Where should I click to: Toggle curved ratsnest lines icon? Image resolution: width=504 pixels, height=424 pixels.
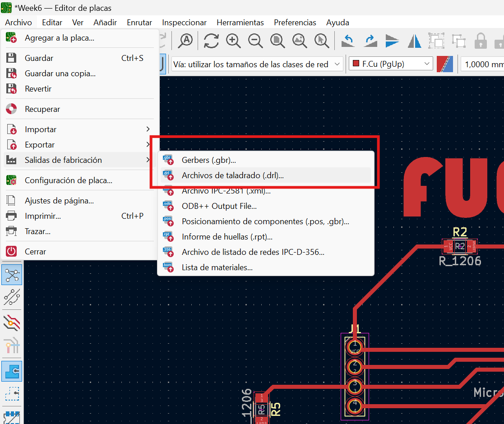(x=12, y=297)
